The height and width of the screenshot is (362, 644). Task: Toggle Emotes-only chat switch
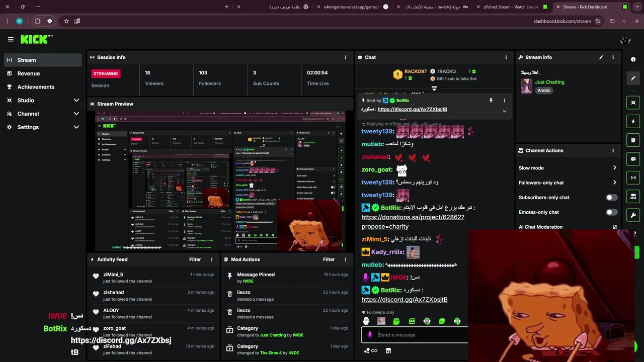pos(611,212)
